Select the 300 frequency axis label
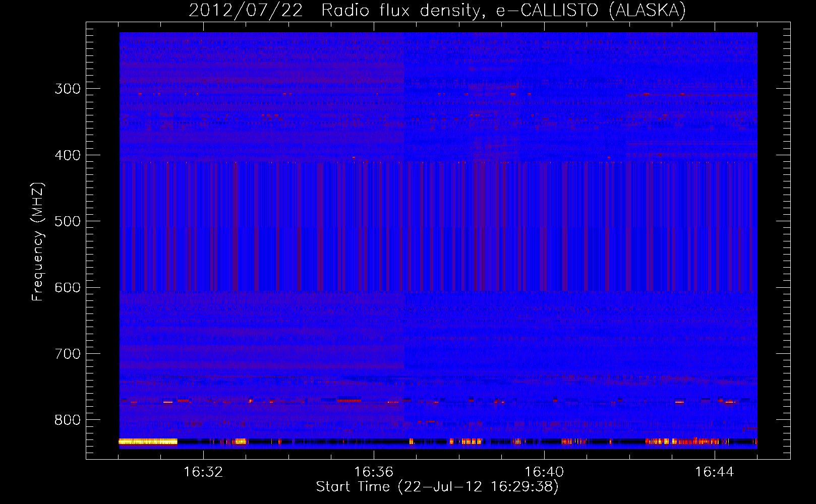 [x=68, y=89]
